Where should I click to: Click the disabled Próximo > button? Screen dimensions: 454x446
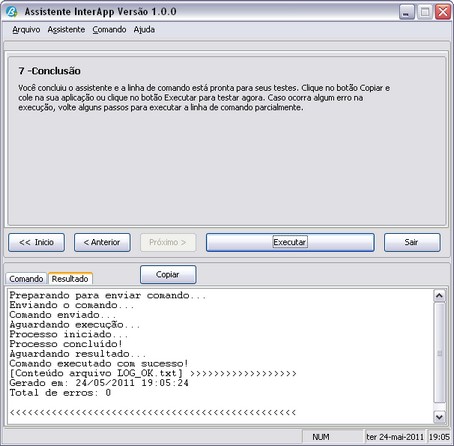(x=168, y=242)
